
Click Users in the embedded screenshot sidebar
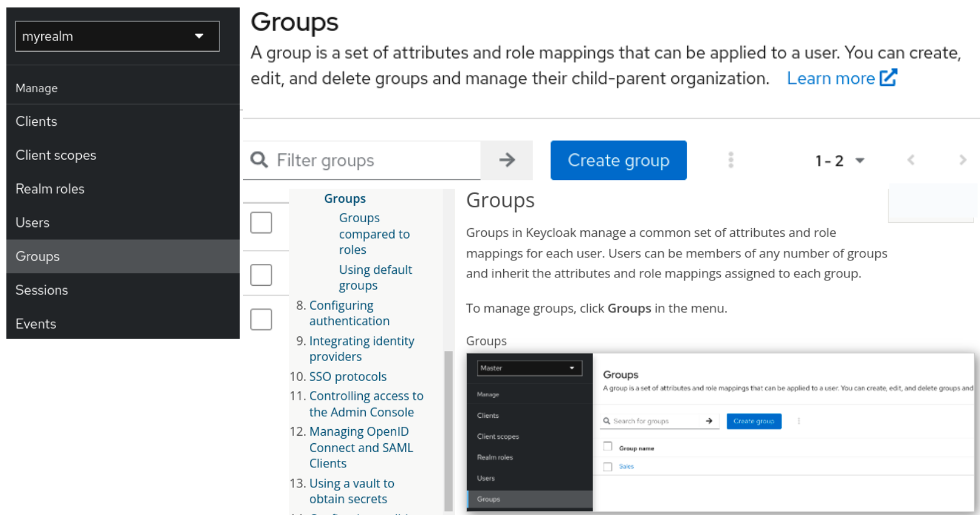(x=486, y=479)
